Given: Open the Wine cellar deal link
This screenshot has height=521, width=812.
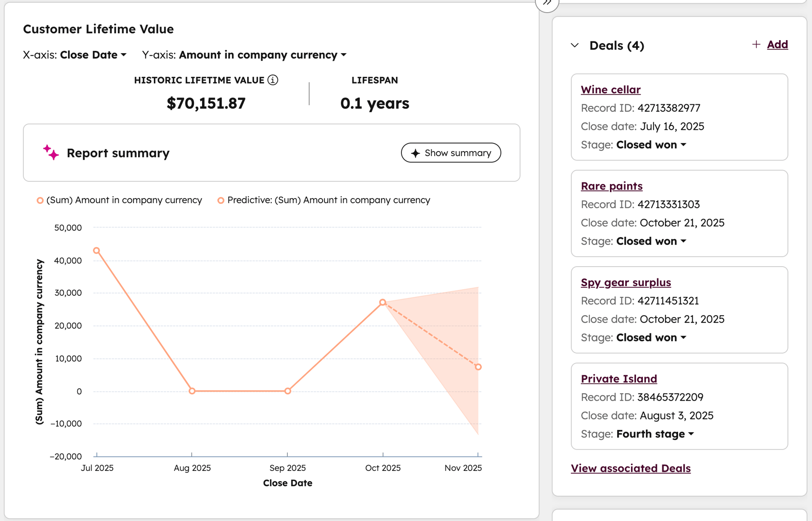Looking at the screenshot, I should pos(610,90).
